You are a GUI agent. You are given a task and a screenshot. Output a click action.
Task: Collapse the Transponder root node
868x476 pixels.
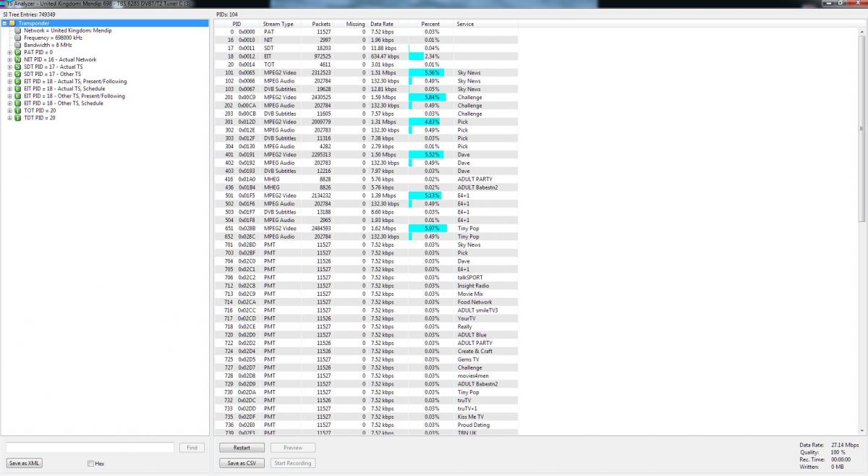click(x=4, y=23)
